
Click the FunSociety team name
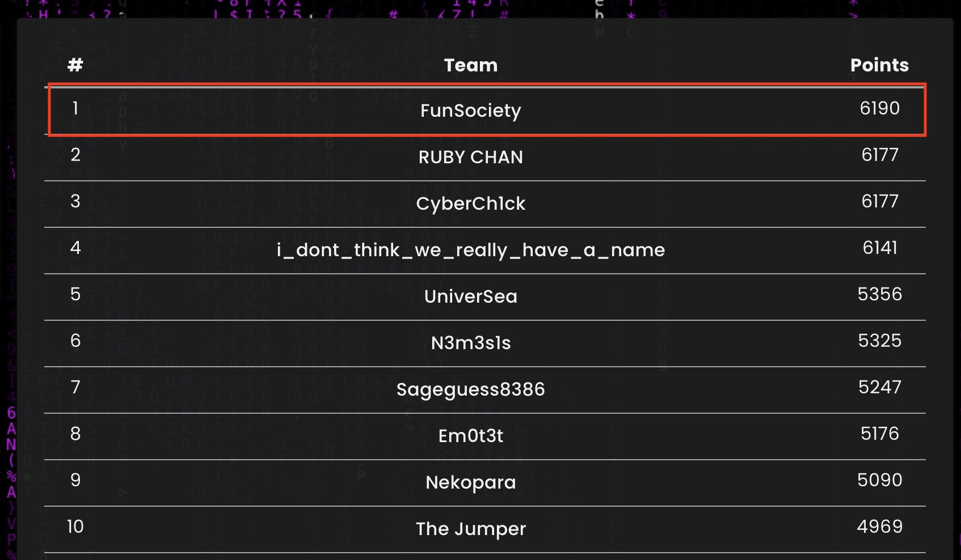tap(470, 111)
